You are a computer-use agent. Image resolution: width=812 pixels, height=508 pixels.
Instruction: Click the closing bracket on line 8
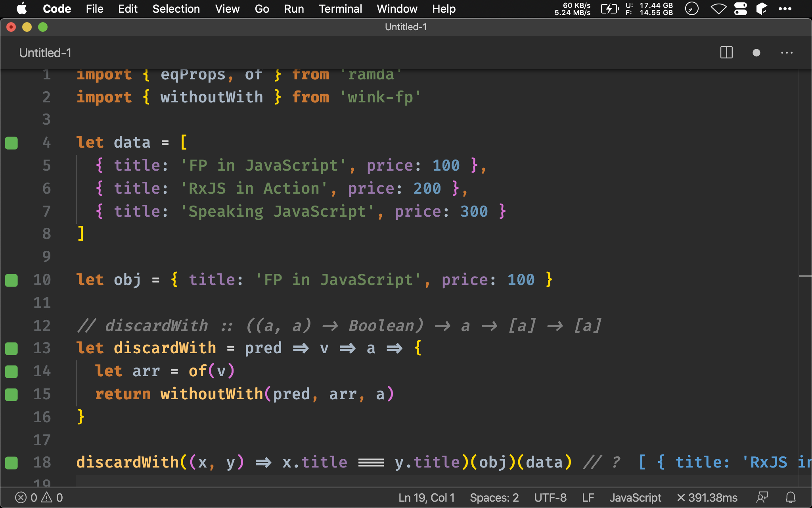click(x=81, y=233)
